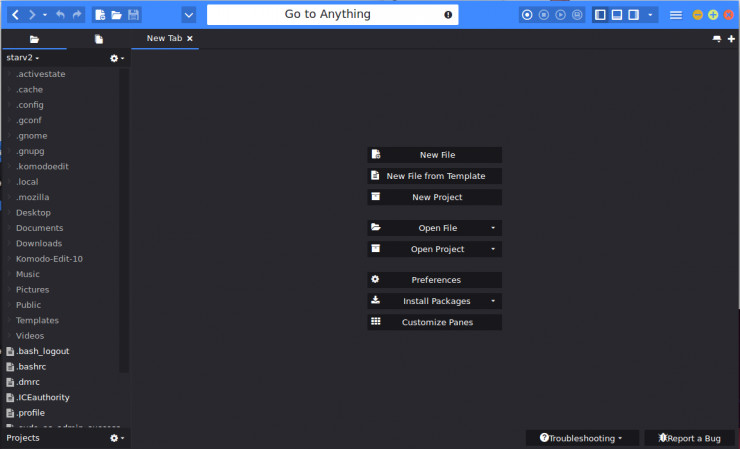
Task: Start macro recording from the toolbar
Action: pos(528,15)
